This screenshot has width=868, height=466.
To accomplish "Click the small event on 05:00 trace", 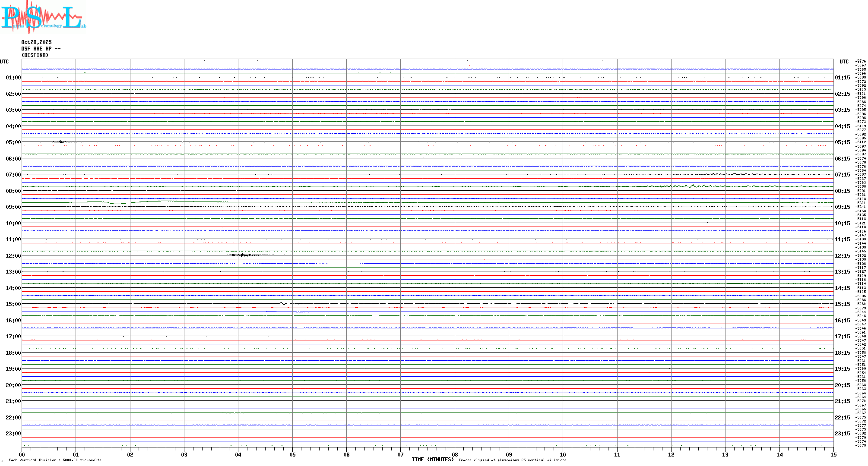I will 61,142.
